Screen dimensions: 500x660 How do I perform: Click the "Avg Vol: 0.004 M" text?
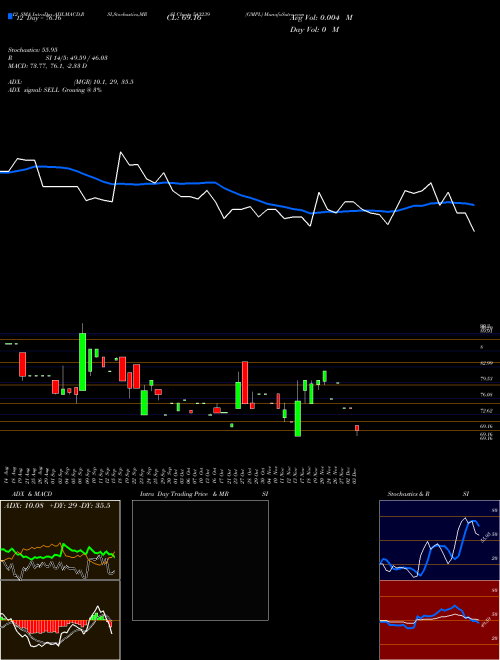click(321, 18)
